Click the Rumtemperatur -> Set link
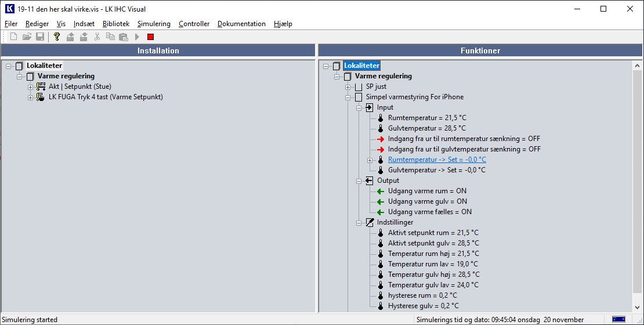Image resolution: width=644 pixels, height=325 pixels. pyautogui.click(x=437, y=160)
